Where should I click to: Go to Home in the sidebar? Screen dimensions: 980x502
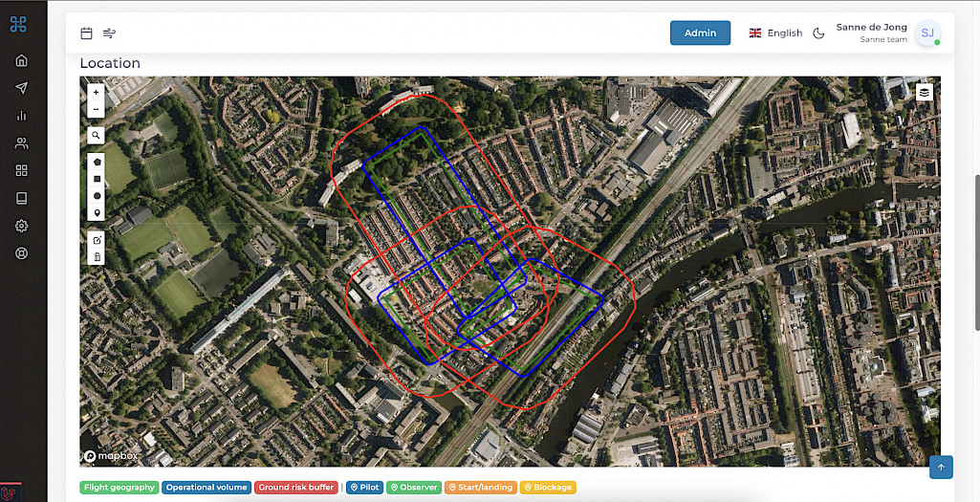(22, 60)
